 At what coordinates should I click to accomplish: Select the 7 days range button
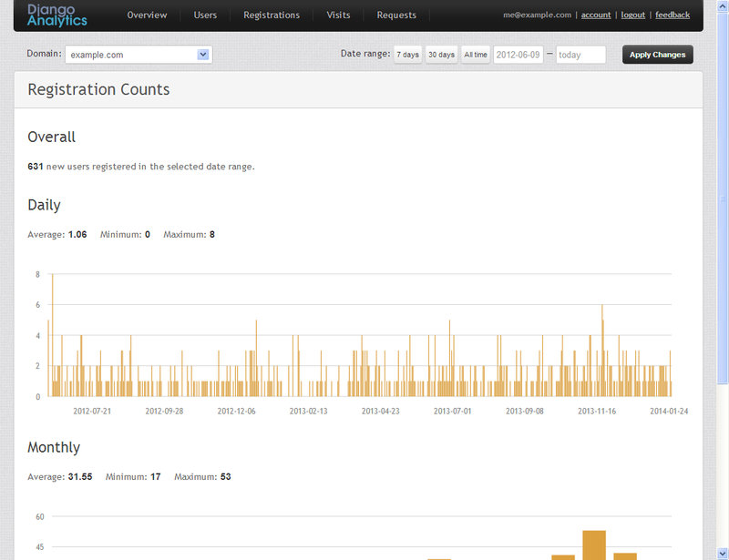point(407,55)
